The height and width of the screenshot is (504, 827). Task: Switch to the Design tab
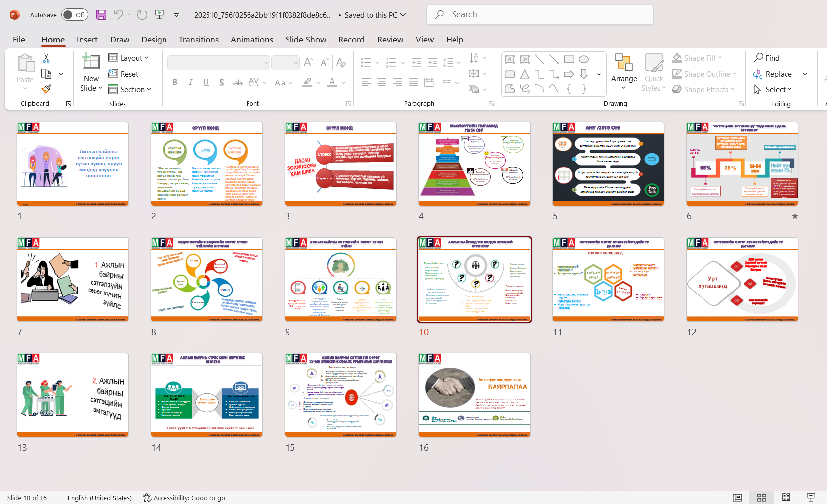pos(154,40)
